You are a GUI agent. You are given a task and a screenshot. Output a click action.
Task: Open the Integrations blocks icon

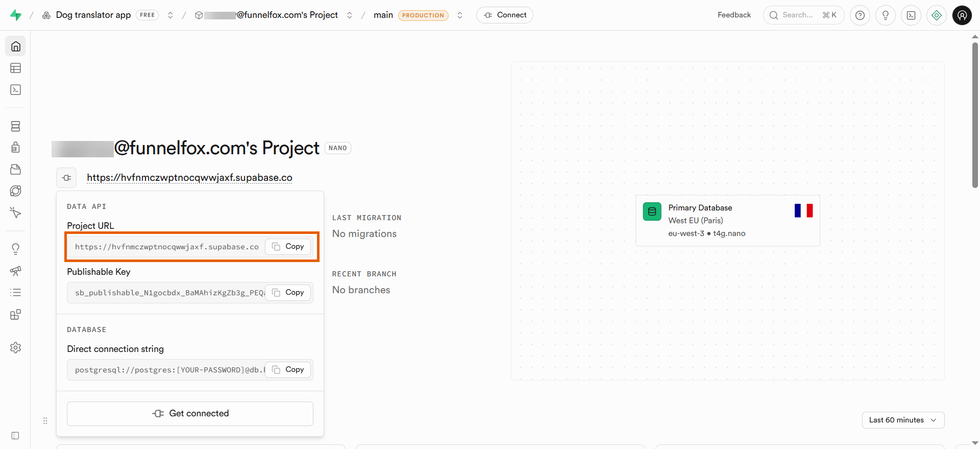[x=16, y=314]
